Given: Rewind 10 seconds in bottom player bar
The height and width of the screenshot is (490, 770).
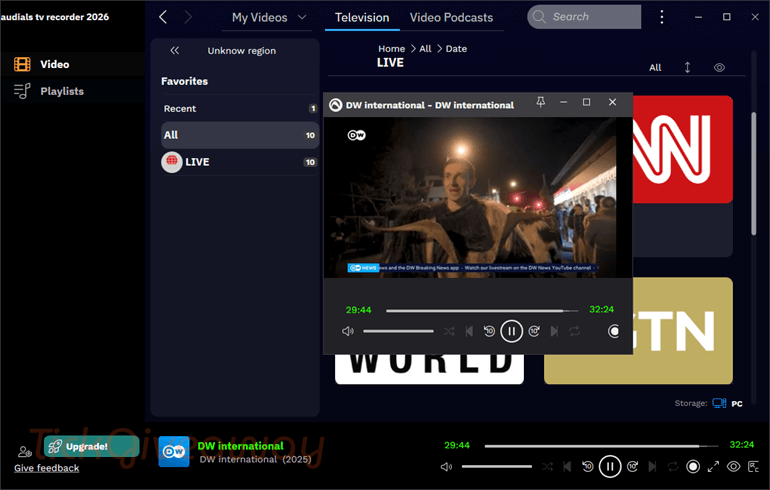Looking at the screenshot, I should [x=587, y=467].
